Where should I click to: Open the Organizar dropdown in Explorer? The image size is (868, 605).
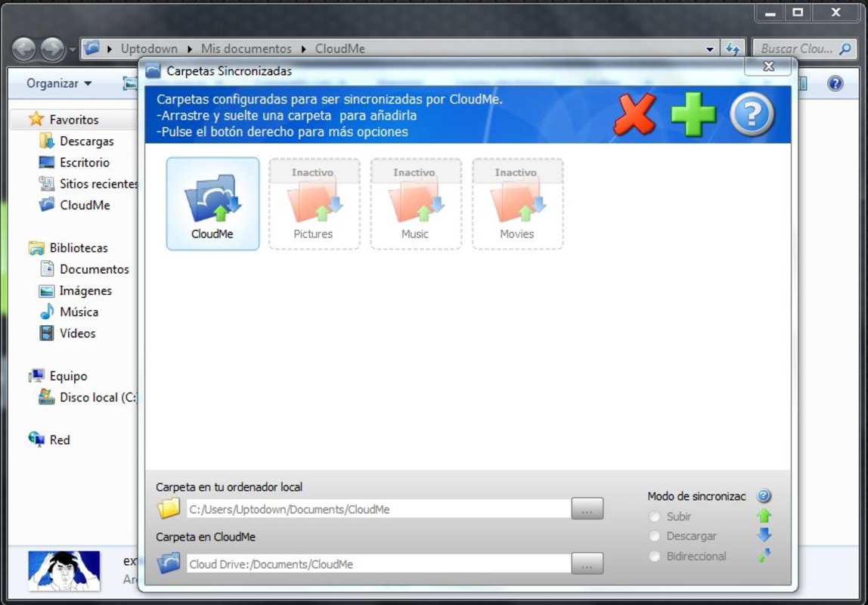point(59,84)
